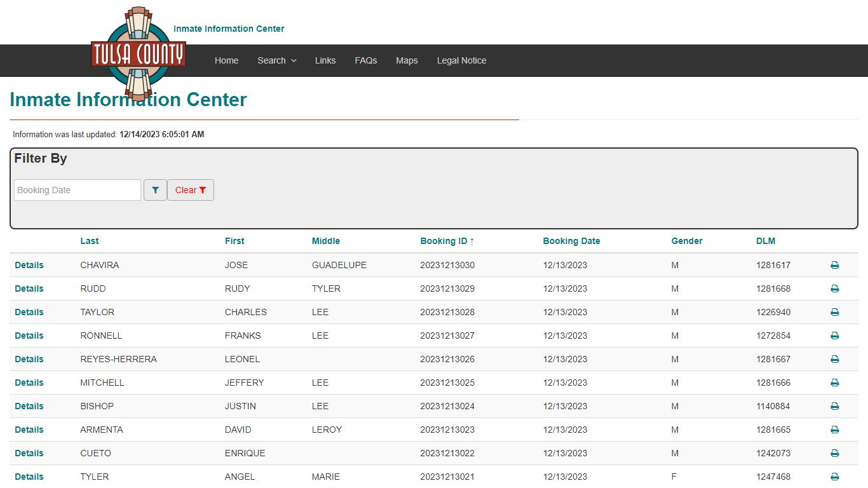Click the Tulsa County logo
The width and height of the screenshot is (868, 488).
click(138, 54)
